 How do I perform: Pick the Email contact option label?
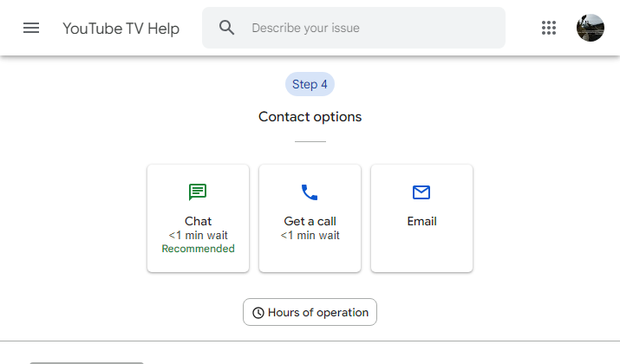[x=422, y=221]
